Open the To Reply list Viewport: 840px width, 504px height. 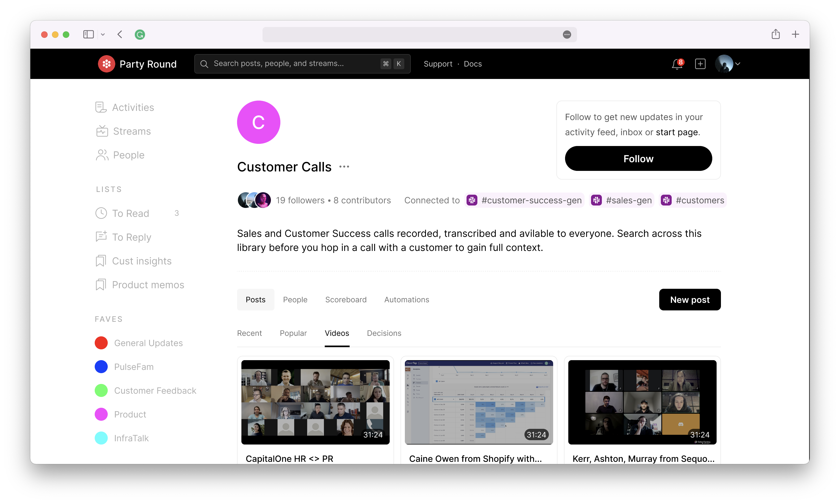coord(131,237)
